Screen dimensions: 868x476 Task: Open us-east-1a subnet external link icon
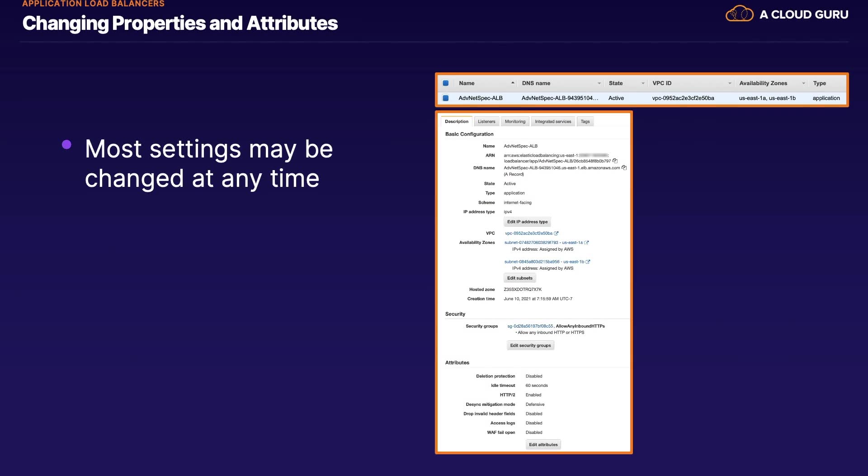(x=587, y=243)
